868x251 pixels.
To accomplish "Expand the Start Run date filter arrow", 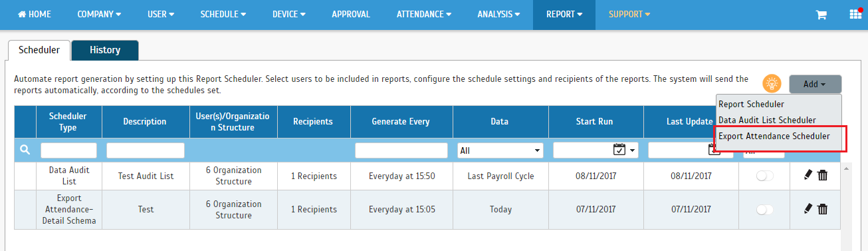I will (633, 150).
